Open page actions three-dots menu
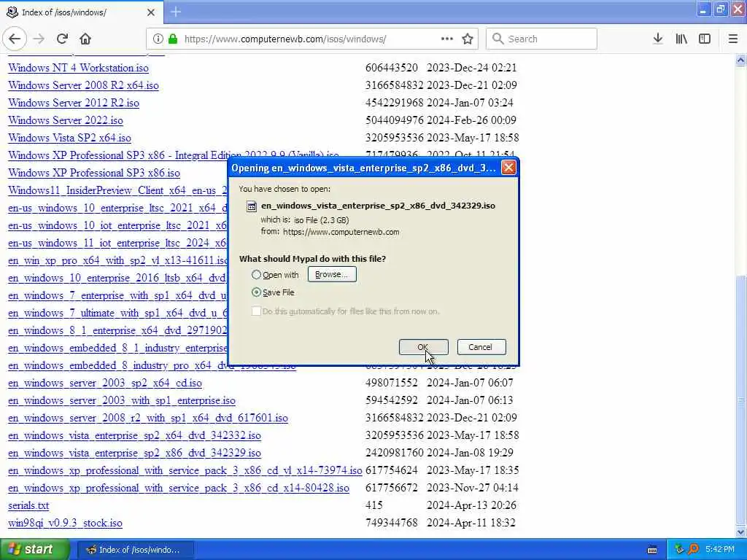The height and width of the screenshot is (560, 747). [x=447, y=39]
